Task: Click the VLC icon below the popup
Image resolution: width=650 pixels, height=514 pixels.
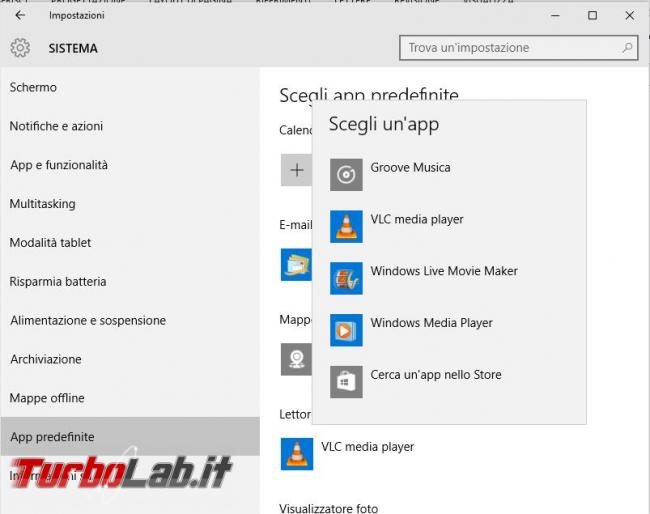Action: pos(297,454)
